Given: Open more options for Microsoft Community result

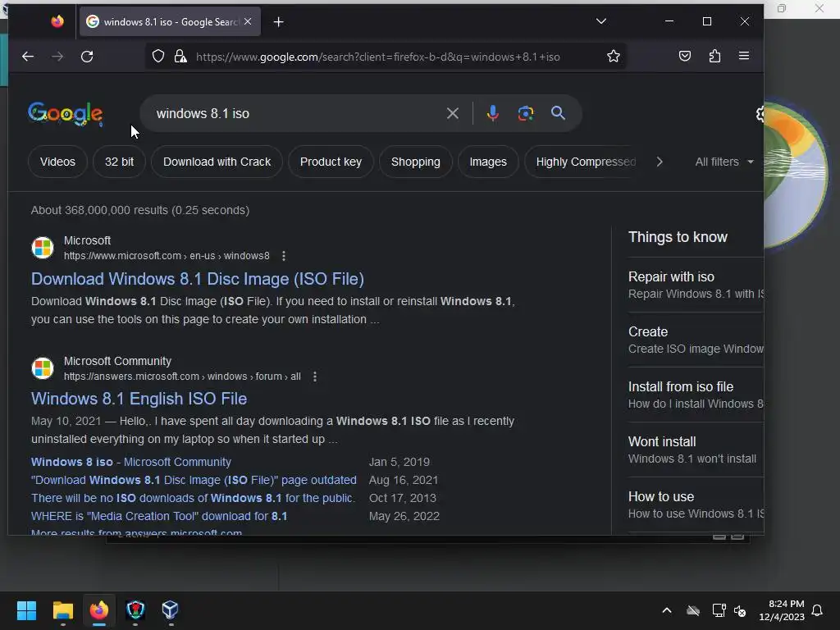Looking at the screenshot, I should pos(314,377).
